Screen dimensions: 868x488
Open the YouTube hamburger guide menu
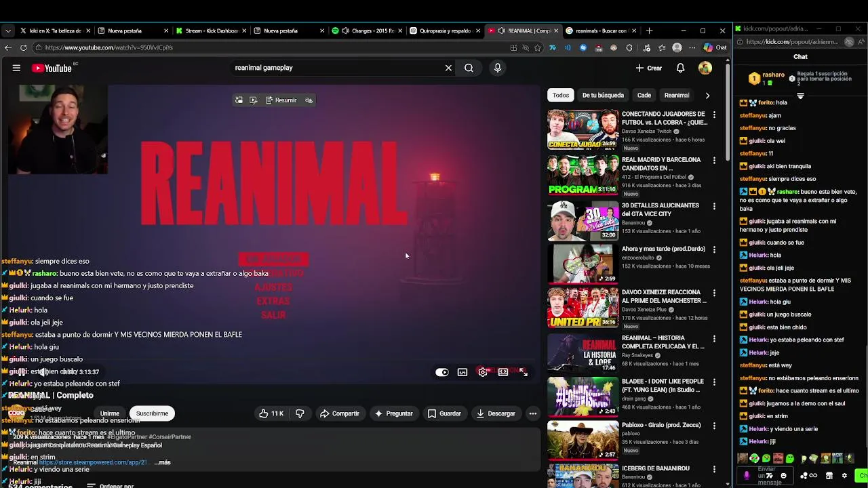[16, 68]
